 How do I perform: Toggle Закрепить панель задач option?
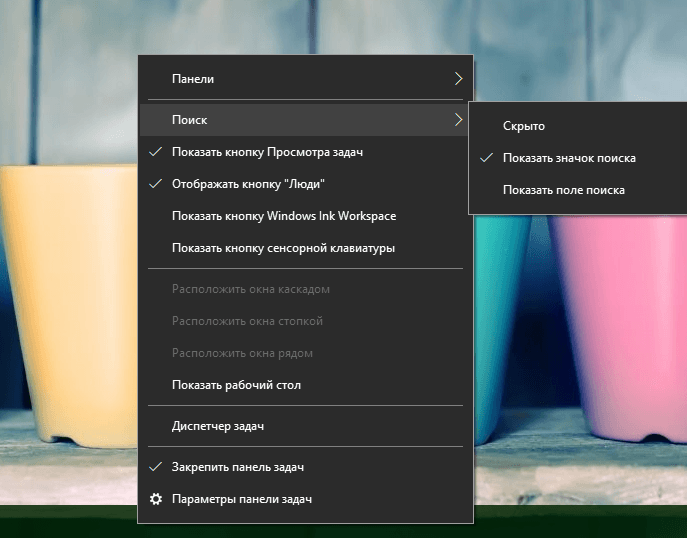tap(305, 467)
